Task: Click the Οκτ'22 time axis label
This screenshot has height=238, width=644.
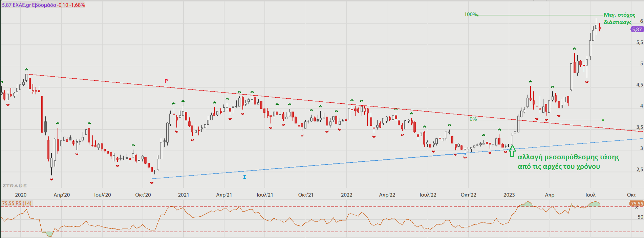Action: click(469, 195)
